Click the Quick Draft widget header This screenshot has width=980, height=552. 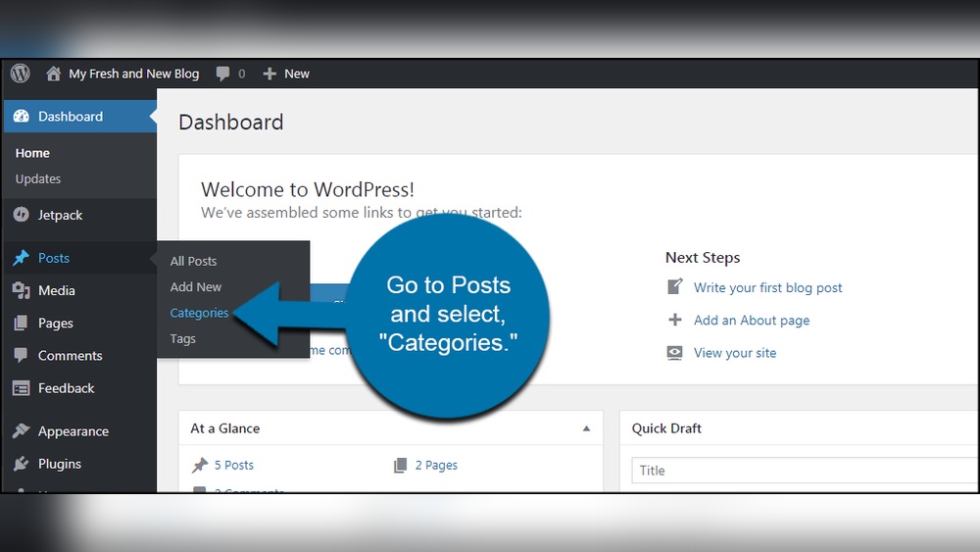pos(800,428)
